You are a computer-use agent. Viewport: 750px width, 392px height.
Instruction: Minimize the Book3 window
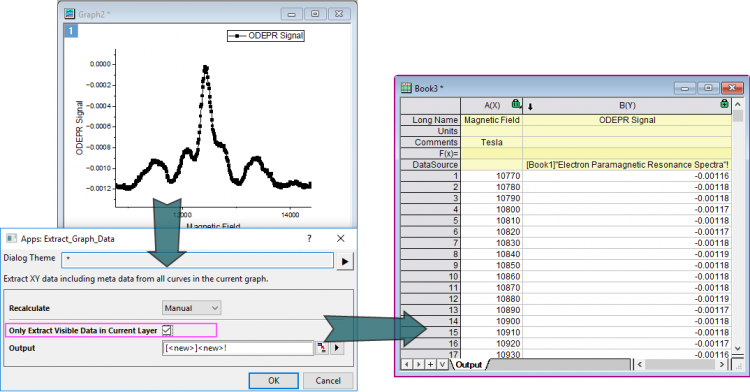[x=685, y=88]
